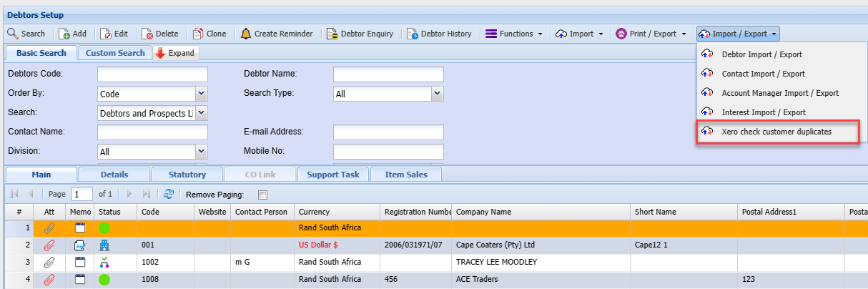The width and height of the screenshot is (868, 289).
Task: Refresh the debtors grid
Action: tap(169, 194)
